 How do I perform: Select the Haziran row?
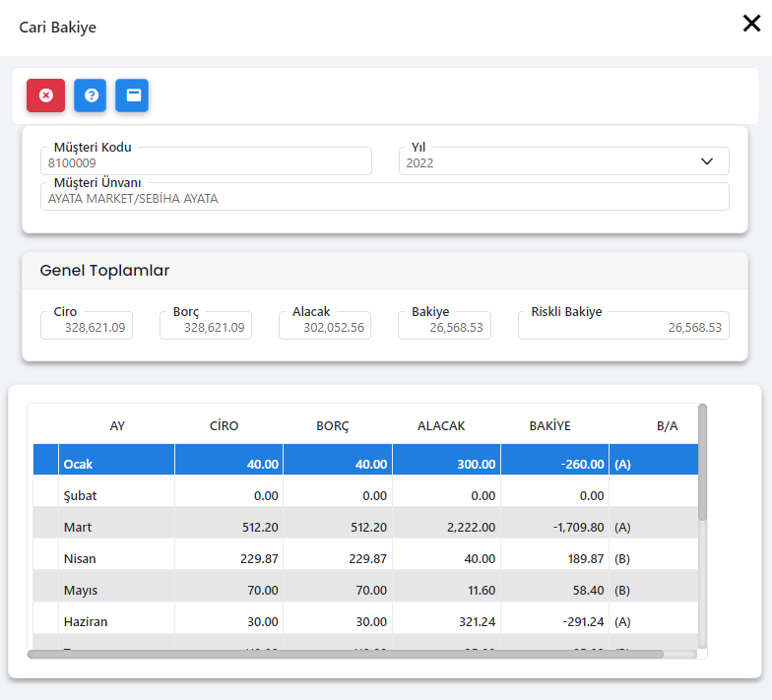coord(118,621)
